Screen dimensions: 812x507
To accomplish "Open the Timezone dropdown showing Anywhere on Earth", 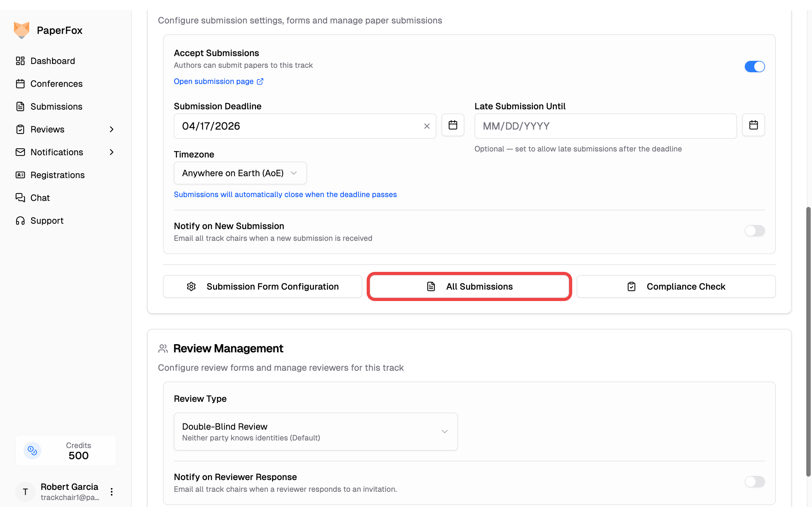I will tap(240, 173).
